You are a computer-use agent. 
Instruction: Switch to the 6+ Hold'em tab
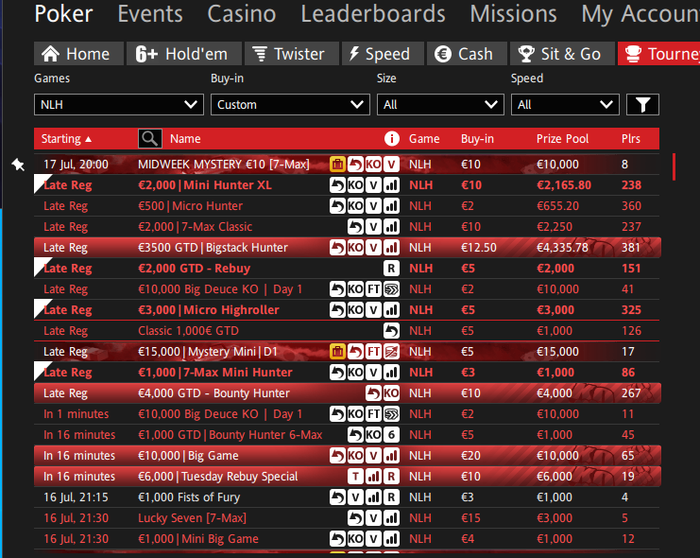184,54
